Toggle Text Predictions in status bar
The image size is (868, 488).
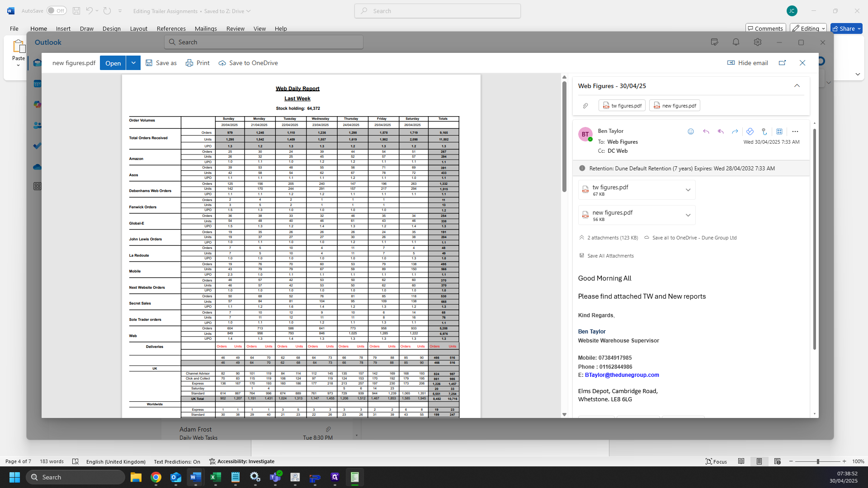[x=177, y=461]
